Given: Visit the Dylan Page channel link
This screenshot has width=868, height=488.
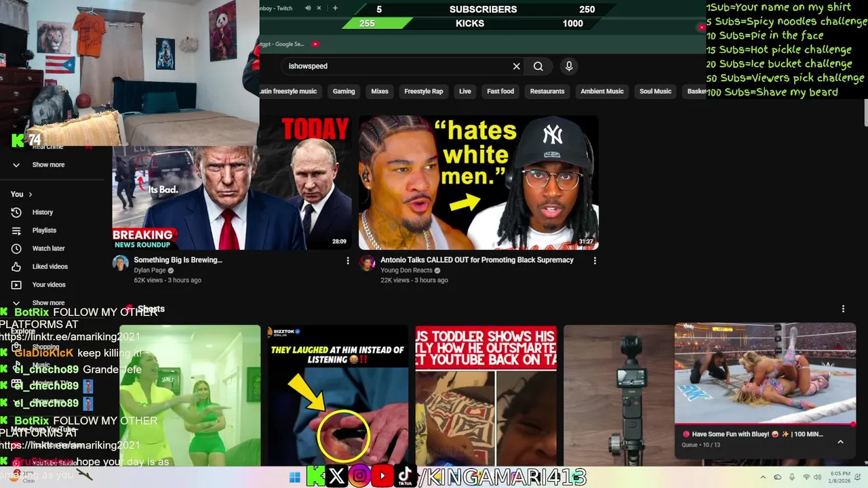Looking at the screenshot, I should click(150, 270).
